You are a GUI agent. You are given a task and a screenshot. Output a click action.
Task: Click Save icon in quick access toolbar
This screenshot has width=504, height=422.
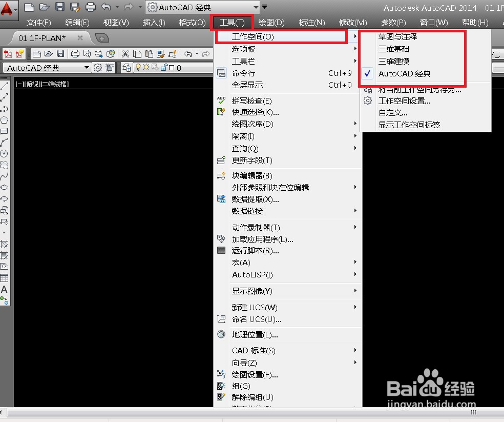[60, 7]
